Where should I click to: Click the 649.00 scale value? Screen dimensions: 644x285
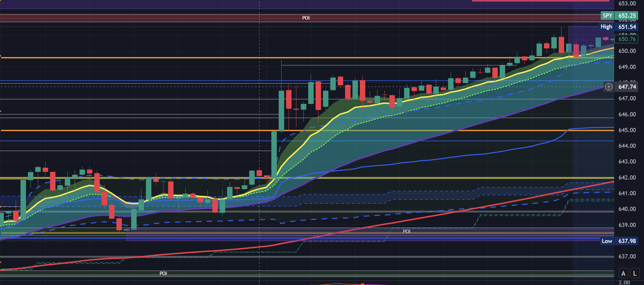point(627,67)
